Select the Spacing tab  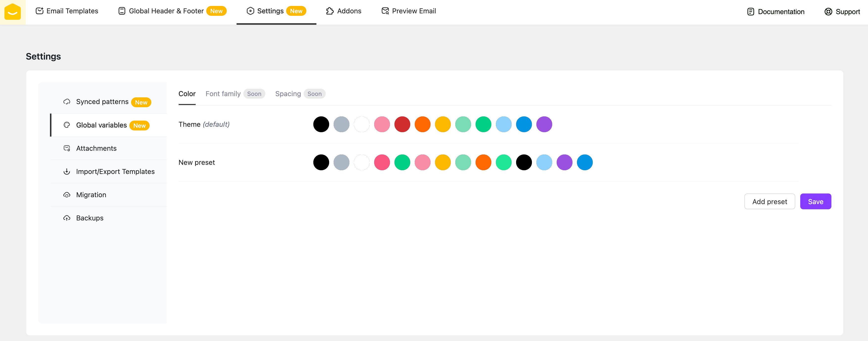pyautogui.click(x=288, y=94)
